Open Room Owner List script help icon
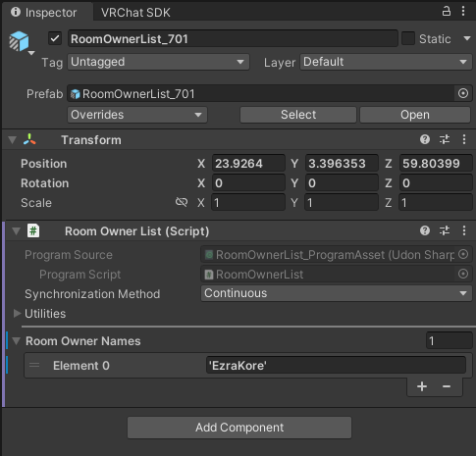 pyautogui.click(x=425, y=230)
